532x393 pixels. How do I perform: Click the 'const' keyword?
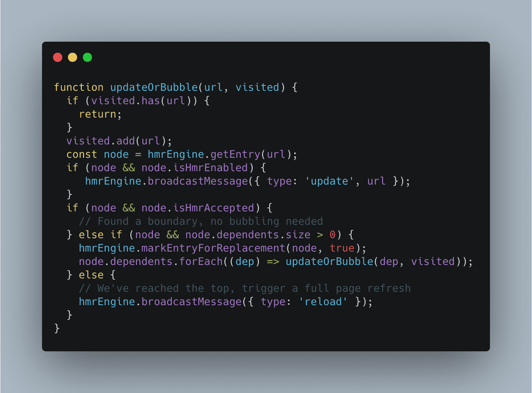click(x=82, y=154)
